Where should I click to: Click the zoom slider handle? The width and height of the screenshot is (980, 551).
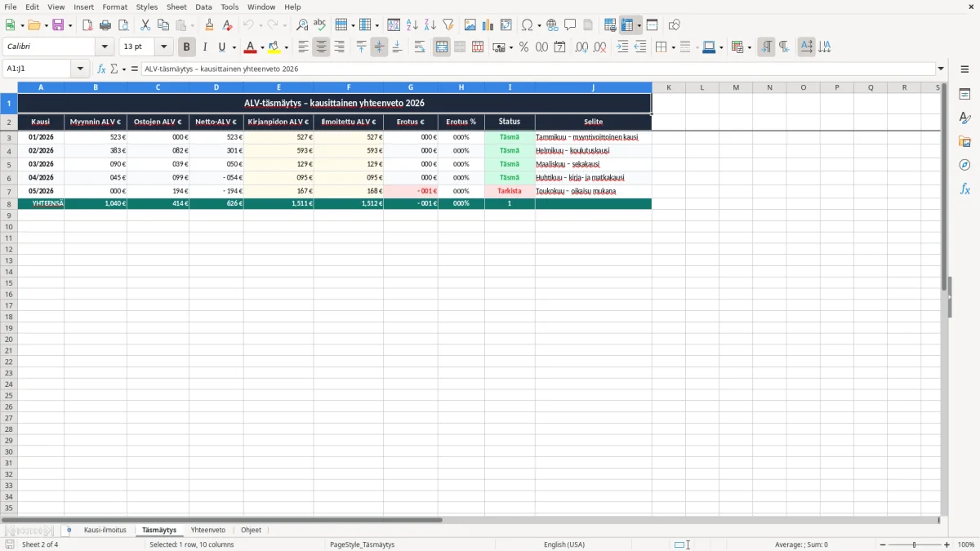(x=914, y=544)
